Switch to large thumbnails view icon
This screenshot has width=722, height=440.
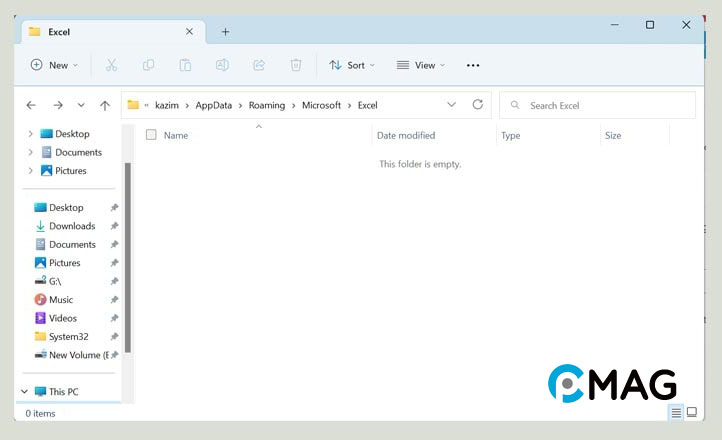tap(691, 412)
